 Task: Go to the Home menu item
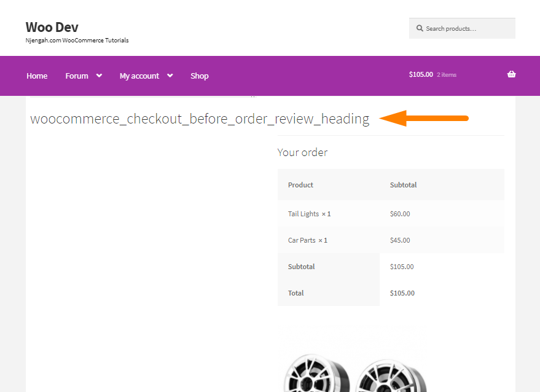37,76
